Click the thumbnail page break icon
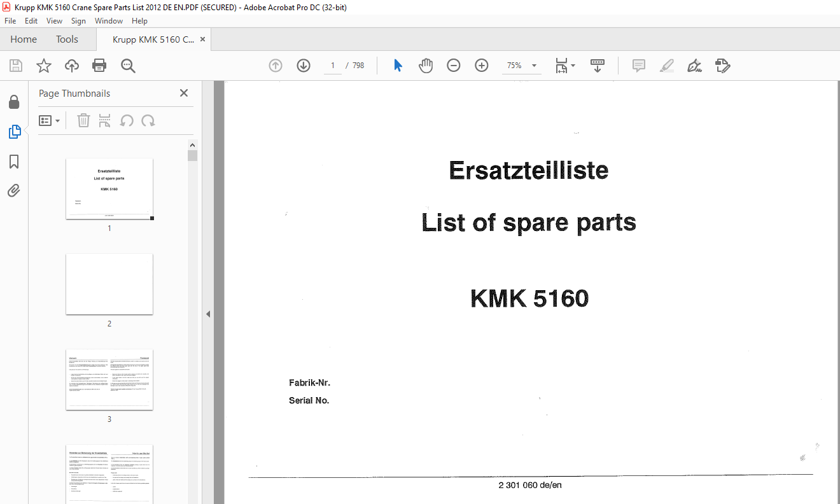 click(x=105, y=120)
